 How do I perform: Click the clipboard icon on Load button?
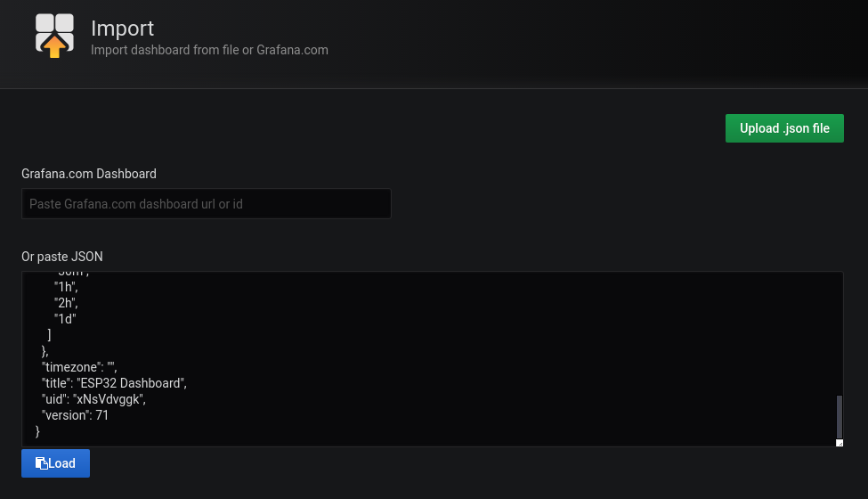41,463
